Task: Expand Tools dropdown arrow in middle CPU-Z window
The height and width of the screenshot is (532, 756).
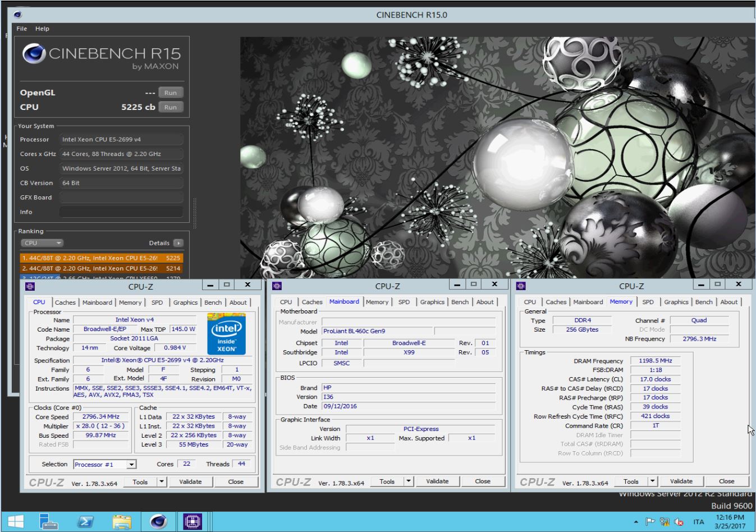Action: tap(409, 481)
